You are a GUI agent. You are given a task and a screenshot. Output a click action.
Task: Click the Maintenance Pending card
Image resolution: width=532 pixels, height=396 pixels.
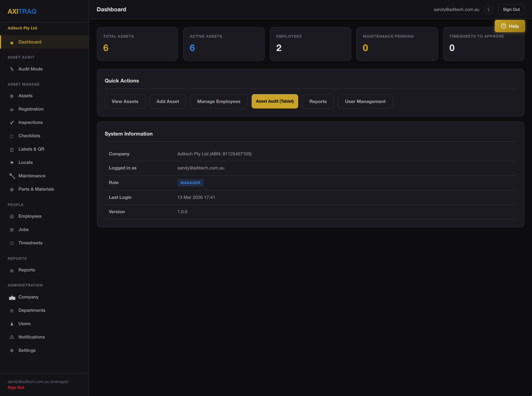point(397,44)
